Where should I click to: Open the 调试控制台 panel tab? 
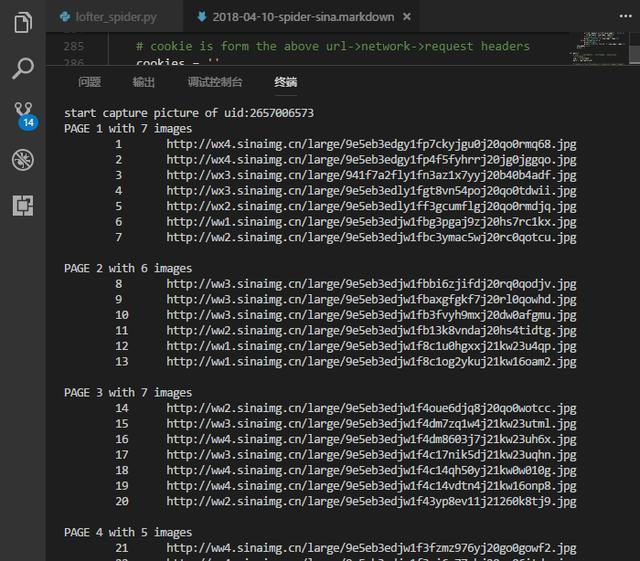click(215, 82)
